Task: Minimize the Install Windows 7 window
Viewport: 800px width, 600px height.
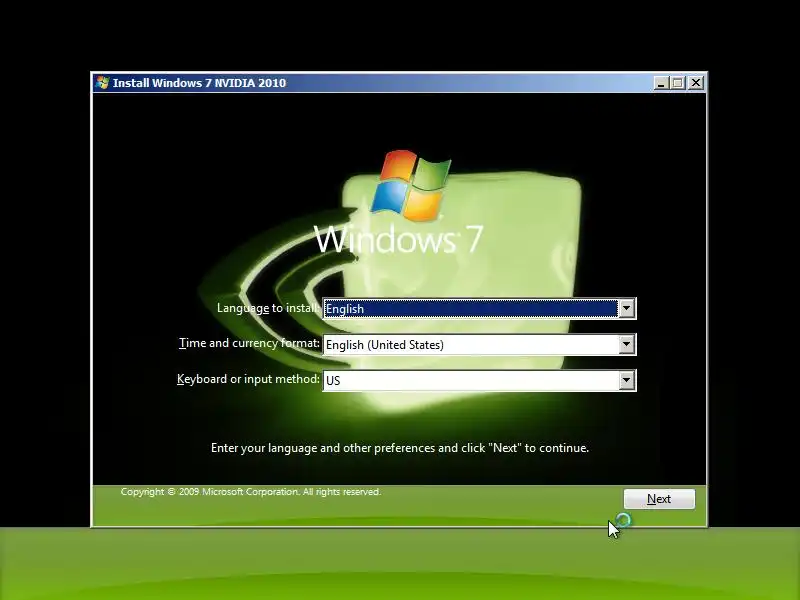Action: [x=661, y=83]
